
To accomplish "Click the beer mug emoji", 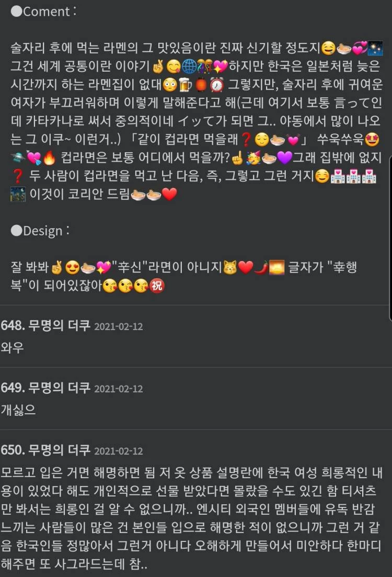I will (x=185, y=85).
